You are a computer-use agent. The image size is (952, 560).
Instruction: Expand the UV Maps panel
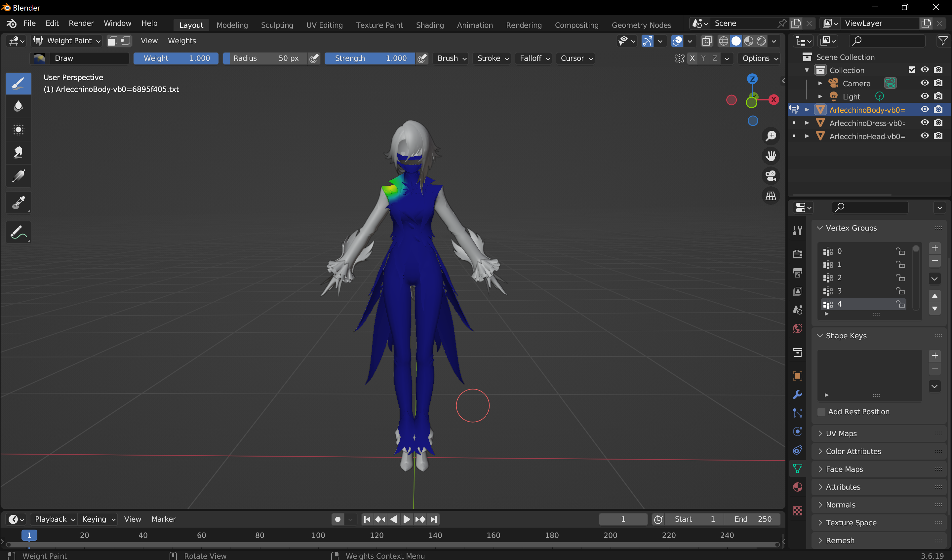(x=841, y=433)
